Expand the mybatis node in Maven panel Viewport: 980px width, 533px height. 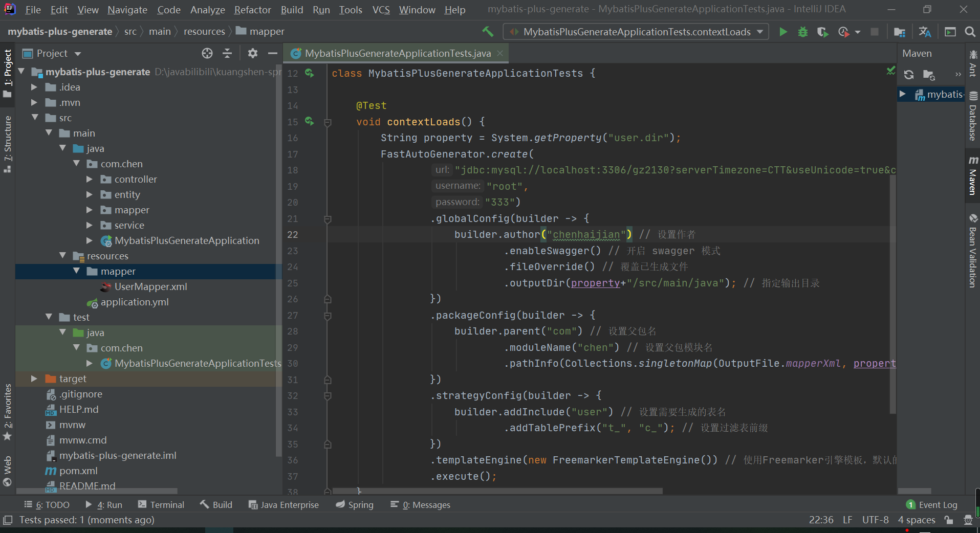click(x=903, y=94)
